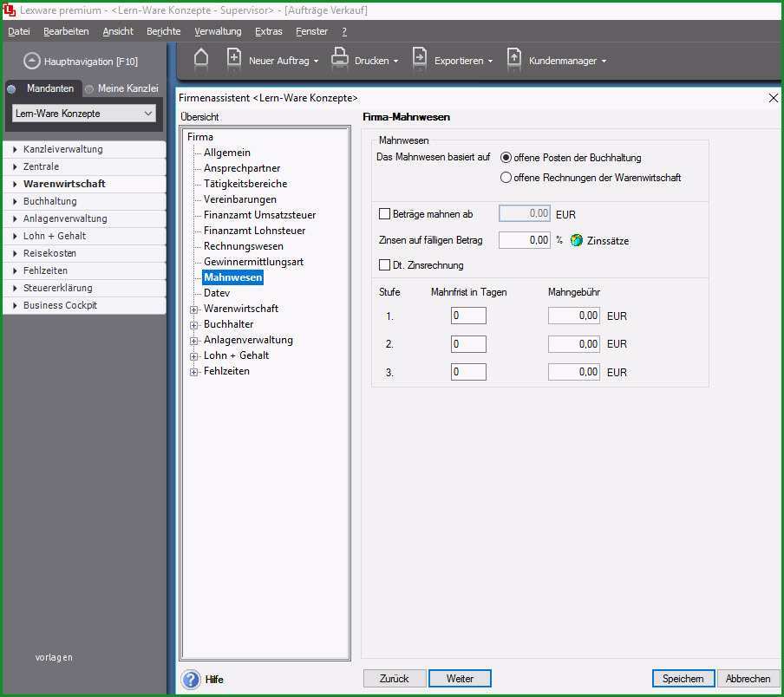Expand the Warenwirtschaft tree node
This screenshot has width=784, height=697.
click(x=193, y=309)
